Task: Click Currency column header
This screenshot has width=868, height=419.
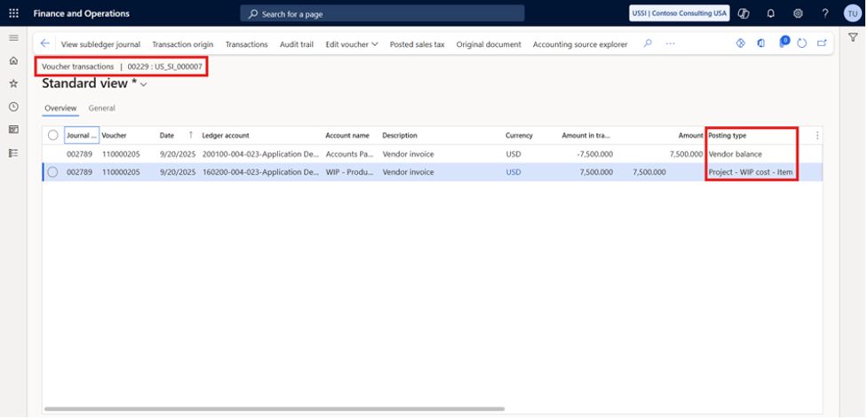Action: click(519, 136)
